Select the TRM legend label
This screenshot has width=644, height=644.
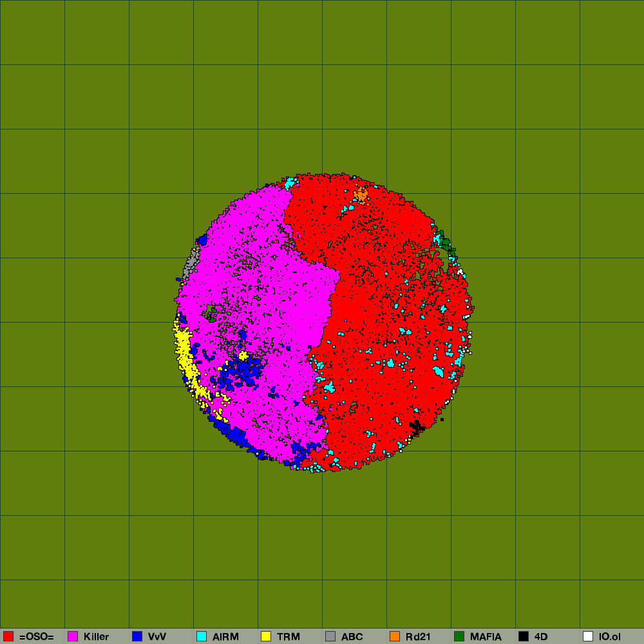coord(289,637)
